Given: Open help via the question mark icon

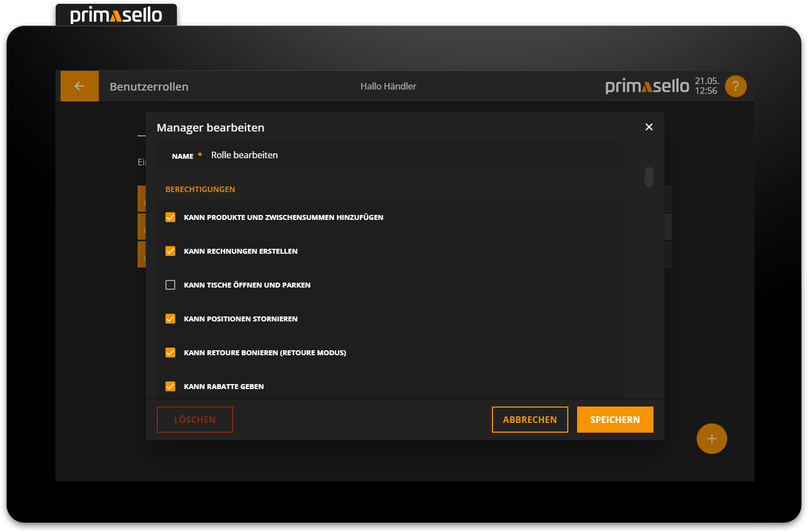Looking at the screenshot, I should (x=735, y=86).
